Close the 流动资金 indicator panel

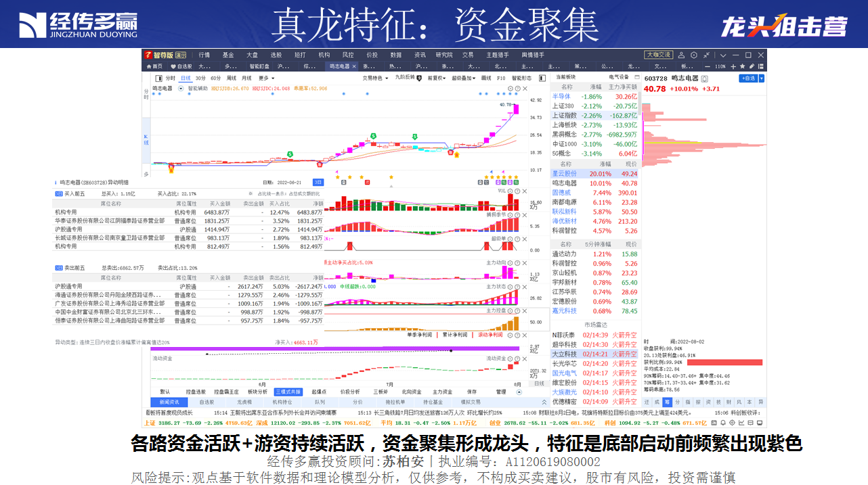tap(524, 358)
